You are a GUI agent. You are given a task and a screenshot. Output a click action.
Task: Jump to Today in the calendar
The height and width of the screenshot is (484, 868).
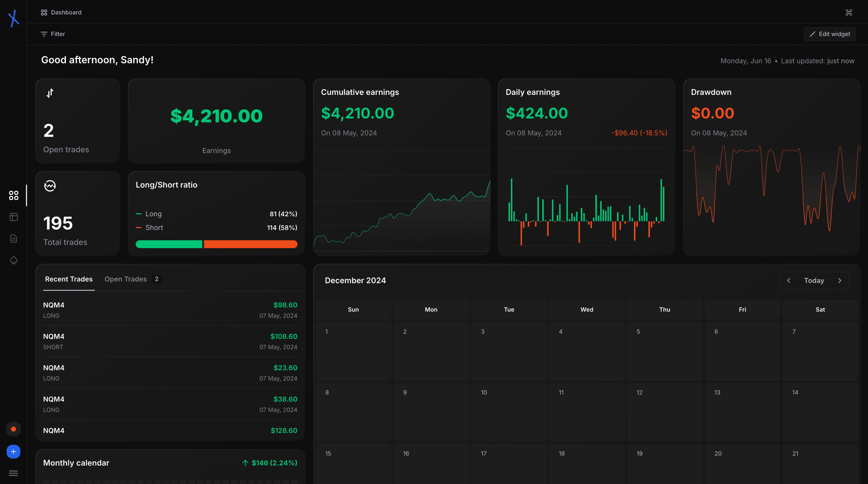[x=814, y=280]
